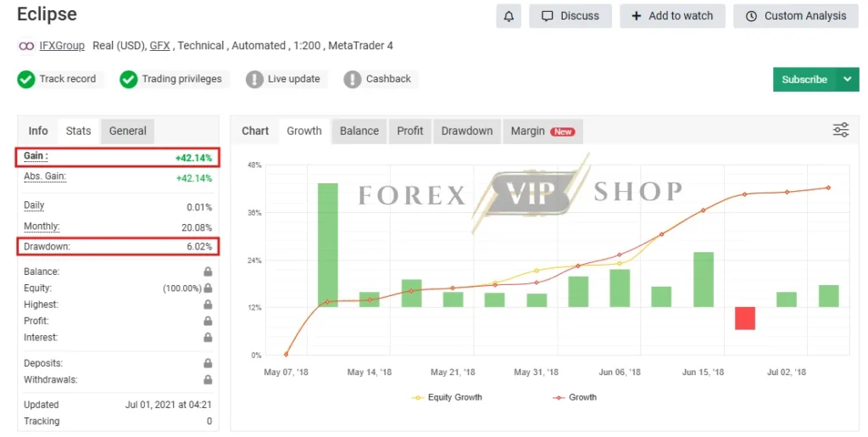
Task: Click the Deposits lock icon
Action: (x=208, y=363)
